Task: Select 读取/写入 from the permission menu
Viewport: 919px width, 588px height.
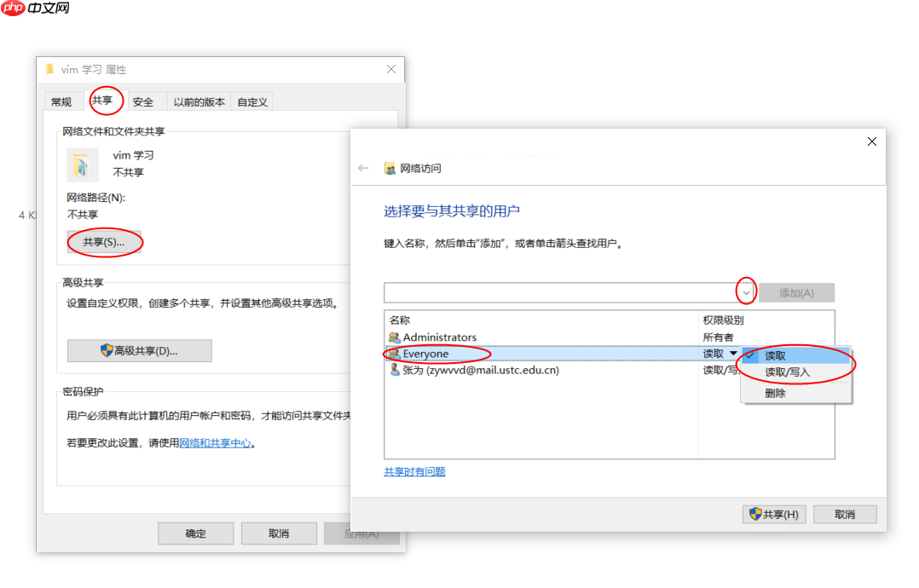Action: pyautogui.click(x=789, y=373)
